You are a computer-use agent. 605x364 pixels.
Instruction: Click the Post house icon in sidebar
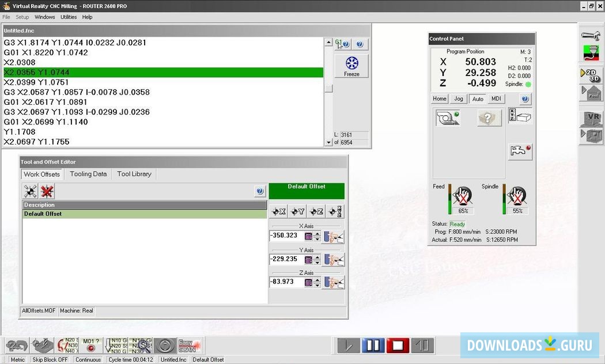591,93
